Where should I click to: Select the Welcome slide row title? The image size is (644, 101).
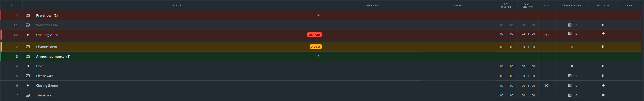(47, 25)
